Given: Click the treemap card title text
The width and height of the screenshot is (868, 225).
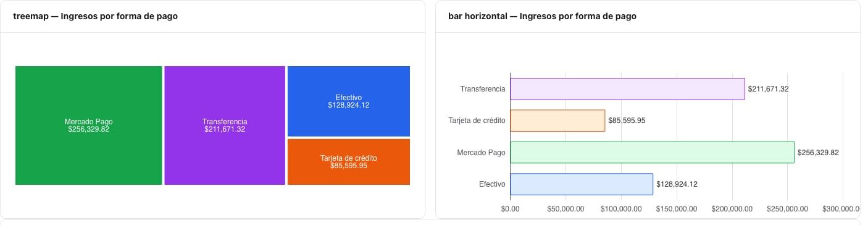Looking at the screenshot, I should [x=95, y=17].
